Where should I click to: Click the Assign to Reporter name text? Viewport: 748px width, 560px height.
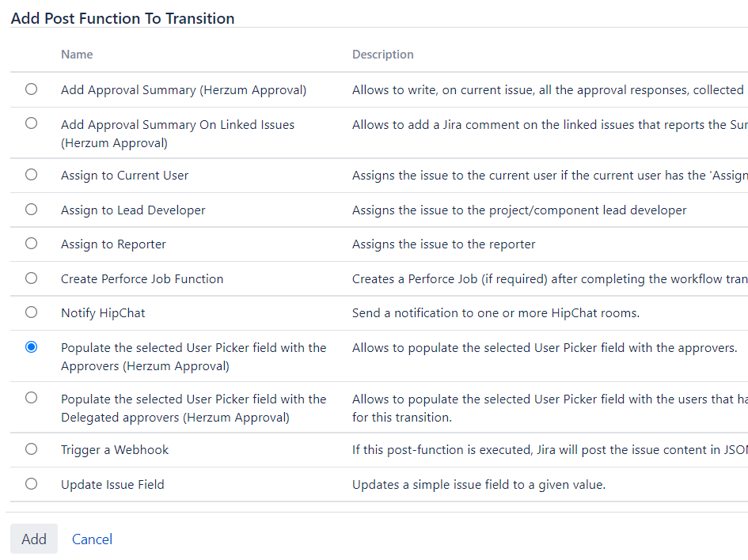113,244
